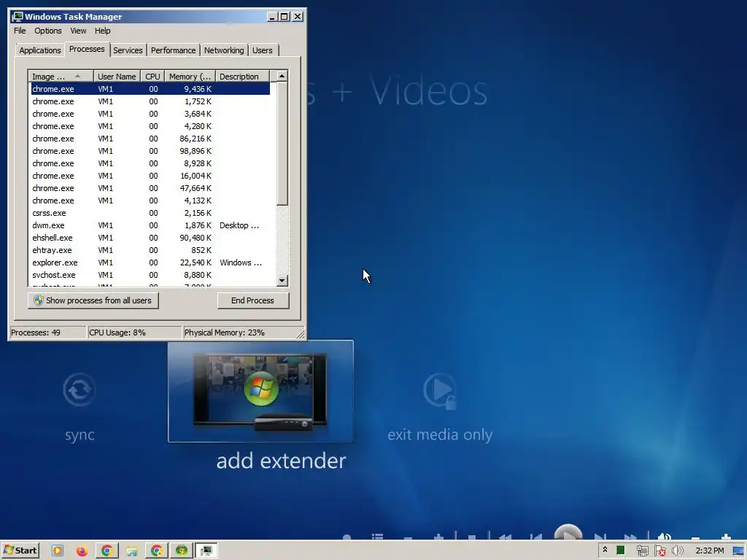Open the network tray icon
The width and height of the screenshot is (747, 560).
[x=642, y=551]
